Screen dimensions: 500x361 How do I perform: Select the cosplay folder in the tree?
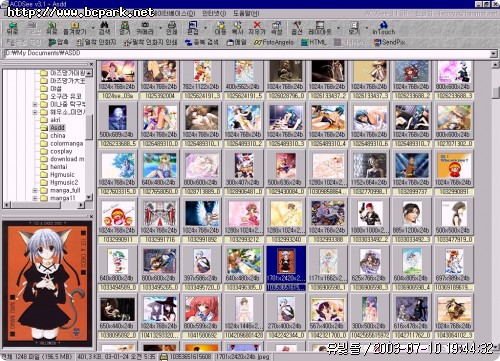click(x=61, y=151)
